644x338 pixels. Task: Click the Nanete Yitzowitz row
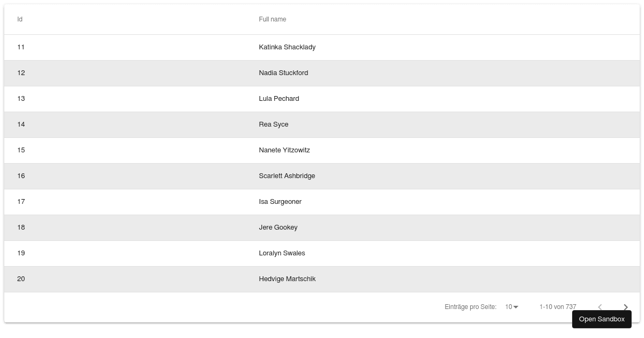tap(284, 150)
